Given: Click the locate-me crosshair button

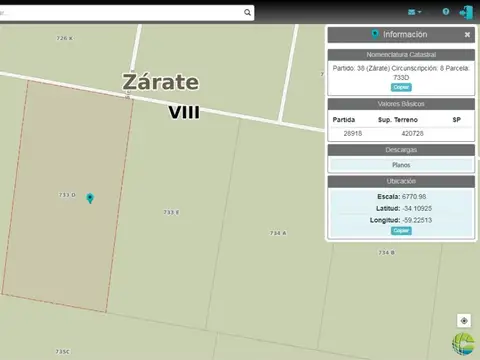Looking at the screenshot, I should pyautogui.click(x=464, y=321).
